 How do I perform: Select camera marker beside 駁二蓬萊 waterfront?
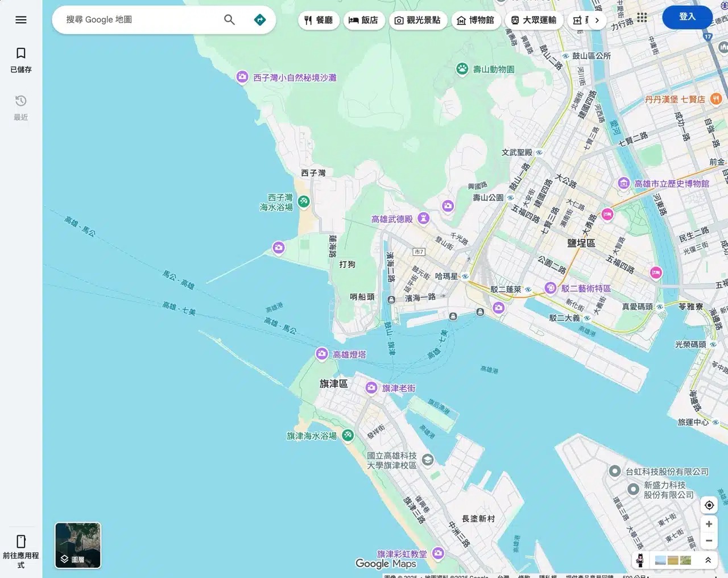(x=499, y=308)
